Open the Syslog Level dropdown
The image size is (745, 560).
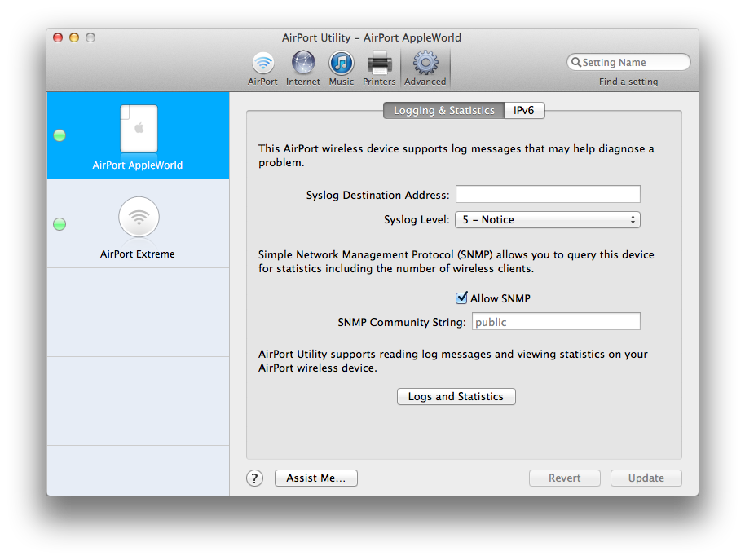click(548, 220)
